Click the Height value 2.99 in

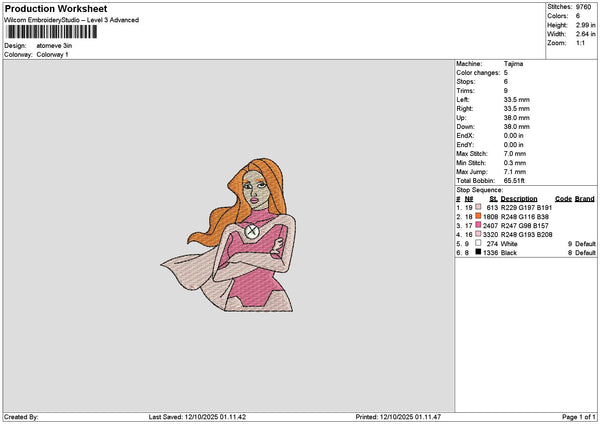[585, 25]
